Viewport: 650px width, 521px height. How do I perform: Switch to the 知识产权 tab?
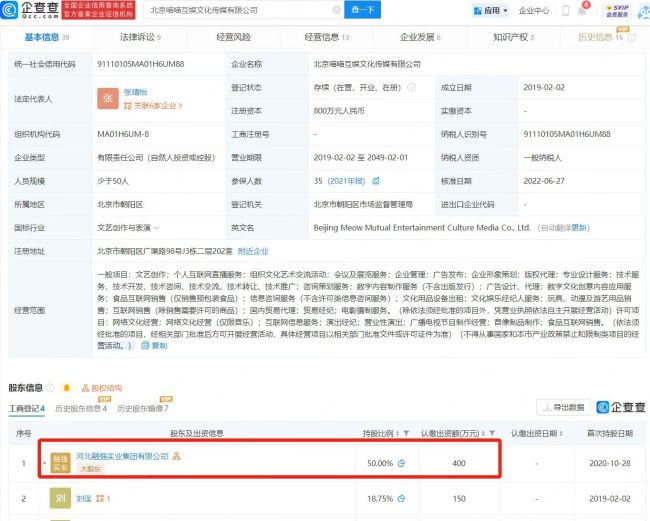[513, 37]
